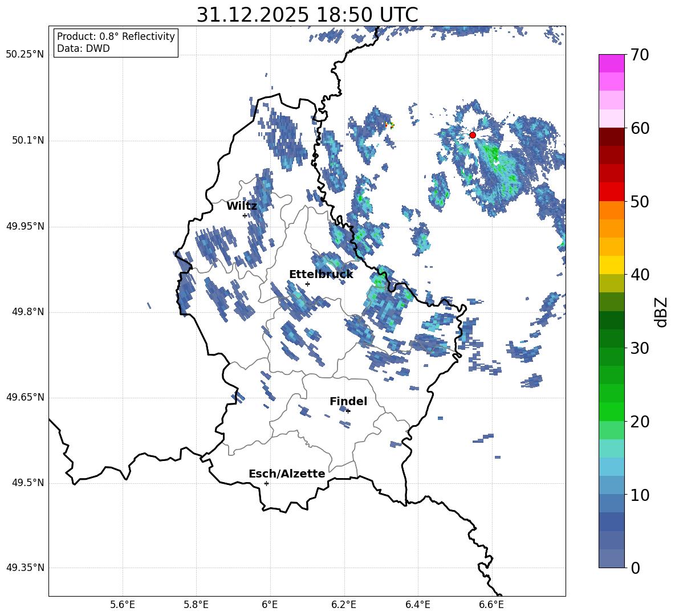The height and width of the screenshot is (616, 675).
Task: Click the 6.6°E longitude label
Action: tap(491, 605)
